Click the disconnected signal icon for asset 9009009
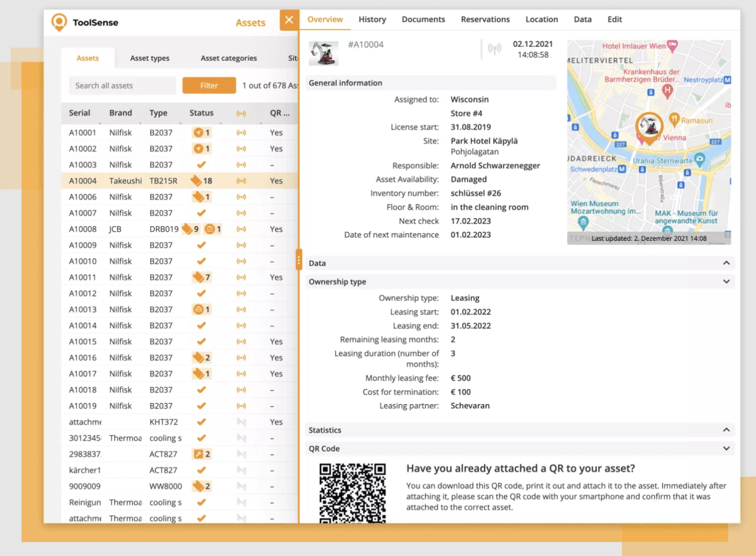756x556 pixels. point(242,486)
